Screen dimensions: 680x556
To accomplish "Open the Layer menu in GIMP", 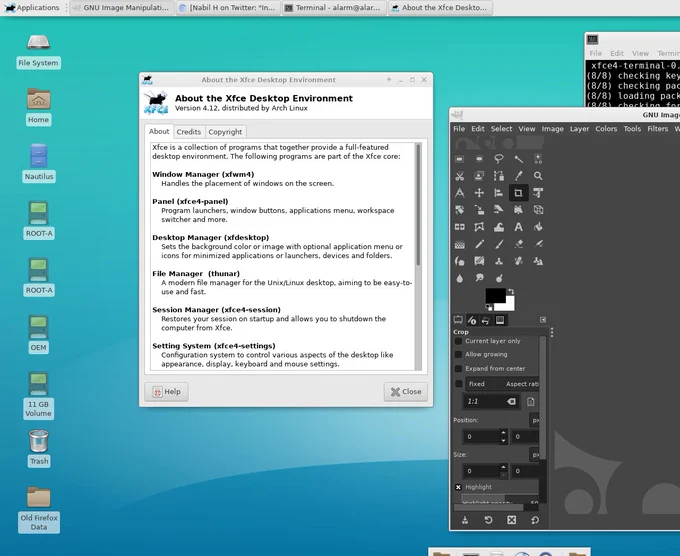I will coord(579,129).
